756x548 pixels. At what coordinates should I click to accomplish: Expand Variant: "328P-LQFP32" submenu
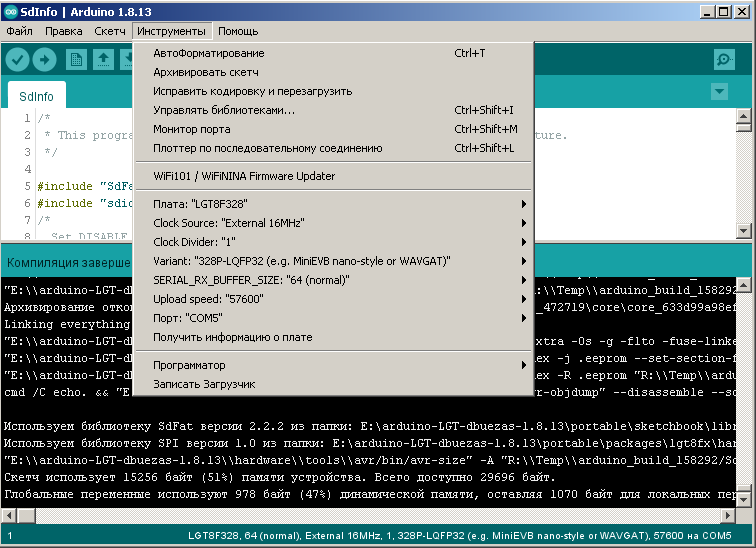[x=333, y=261]
